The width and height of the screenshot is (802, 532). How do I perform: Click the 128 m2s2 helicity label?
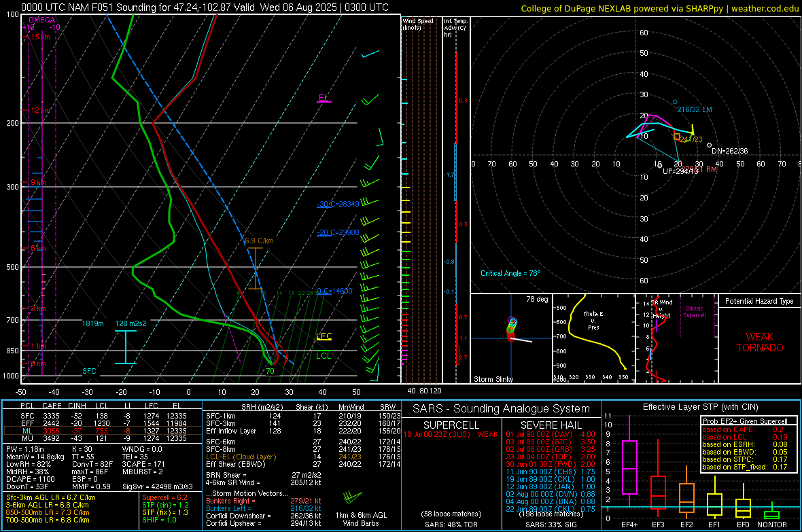point(131,324)
